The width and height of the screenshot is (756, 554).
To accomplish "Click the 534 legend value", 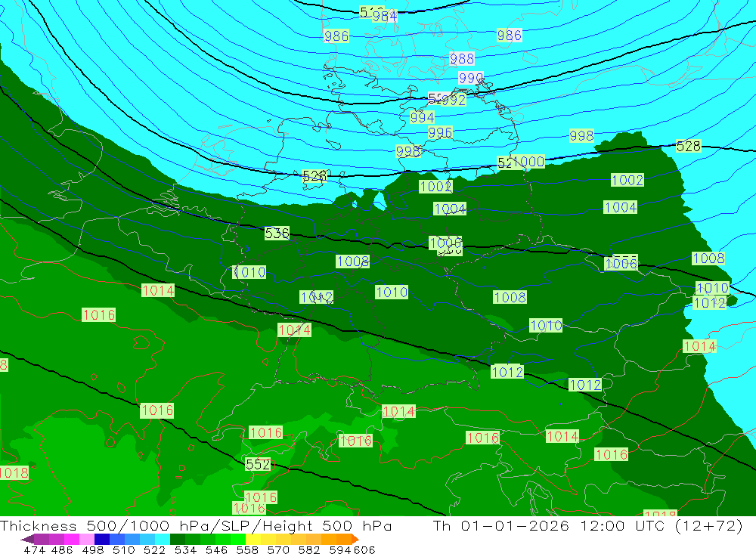I will (186, 549).
